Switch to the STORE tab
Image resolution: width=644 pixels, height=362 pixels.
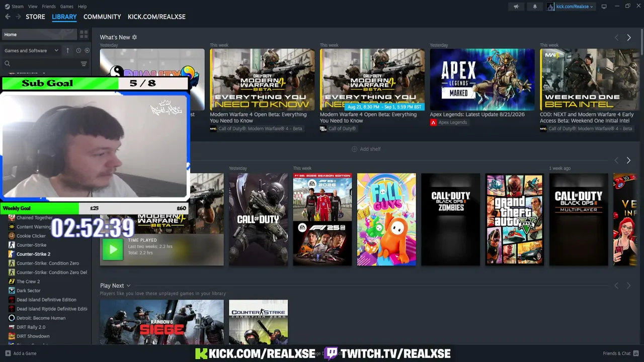[35, 17]
